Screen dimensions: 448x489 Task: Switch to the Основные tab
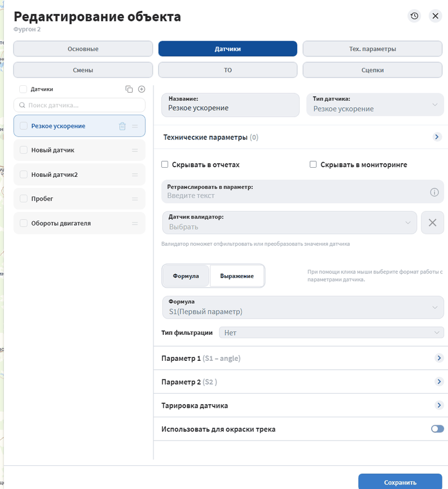point(83,49)
